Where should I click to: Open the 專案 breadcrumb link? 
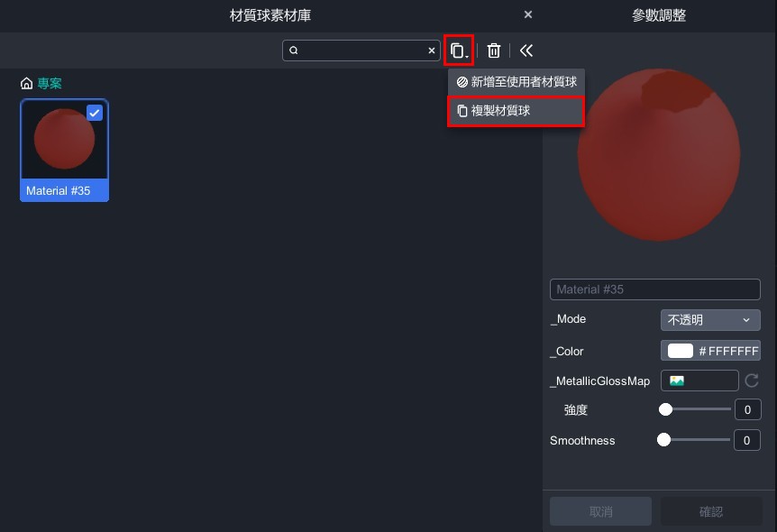click(x=50, y=84)
